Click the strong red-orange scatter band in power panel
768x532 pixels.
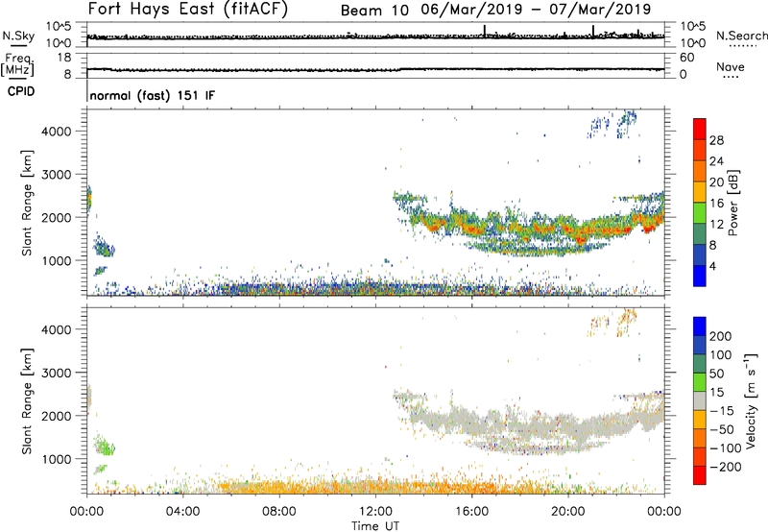point(539,230)
